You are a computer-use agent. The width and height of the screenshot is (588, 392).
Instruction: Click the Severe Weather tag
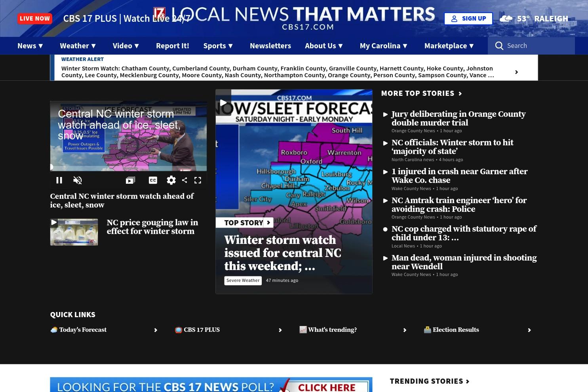point(243,280)
